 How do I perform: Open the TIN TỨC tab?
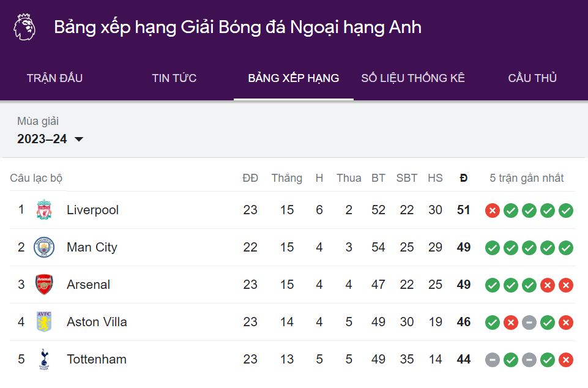(174, 78)
